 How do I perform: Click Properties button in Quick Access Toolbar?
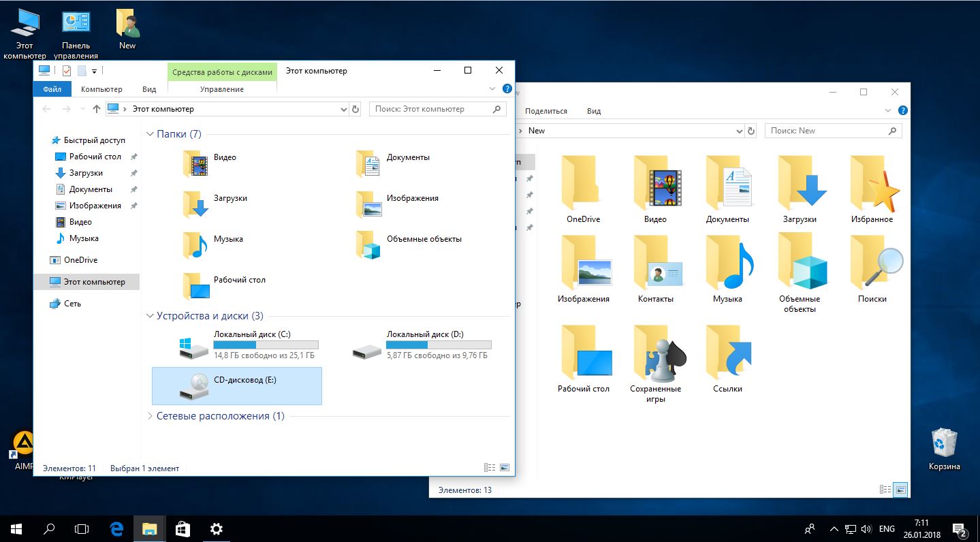(66, 71)
